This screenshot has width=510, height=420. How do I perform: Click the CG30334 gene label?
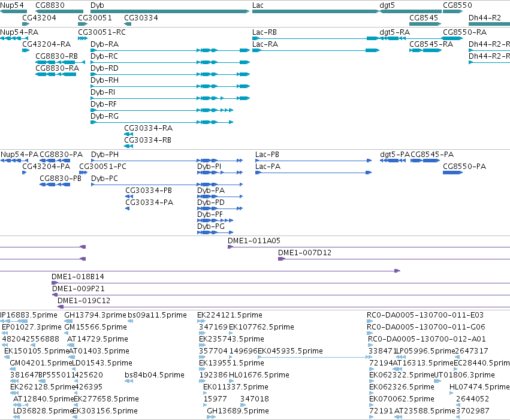pos(141,17)
